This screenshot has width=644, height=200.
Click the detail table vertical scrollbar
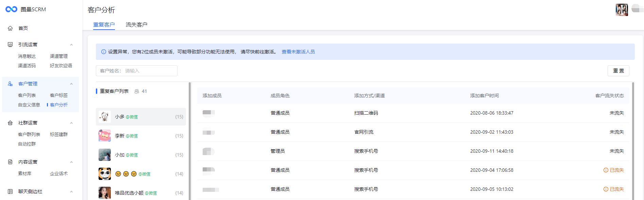pos(633,141)
